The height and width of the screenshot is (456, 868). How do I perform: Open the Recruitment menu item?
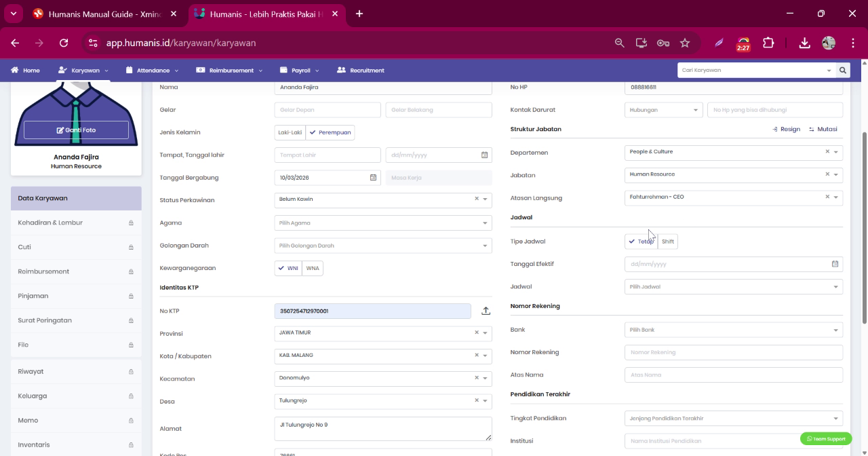click(x=361, y=70)
